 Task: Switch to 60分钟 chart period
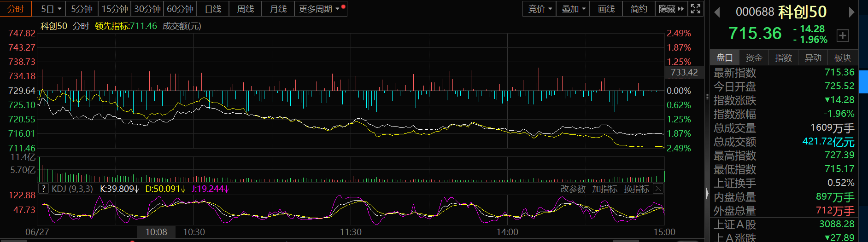click(180, 9)
